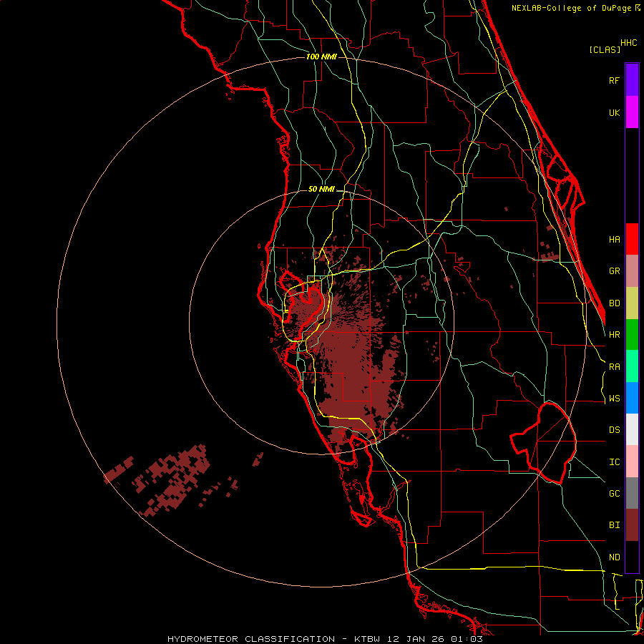Click the WS legend label

coord(614,399)
